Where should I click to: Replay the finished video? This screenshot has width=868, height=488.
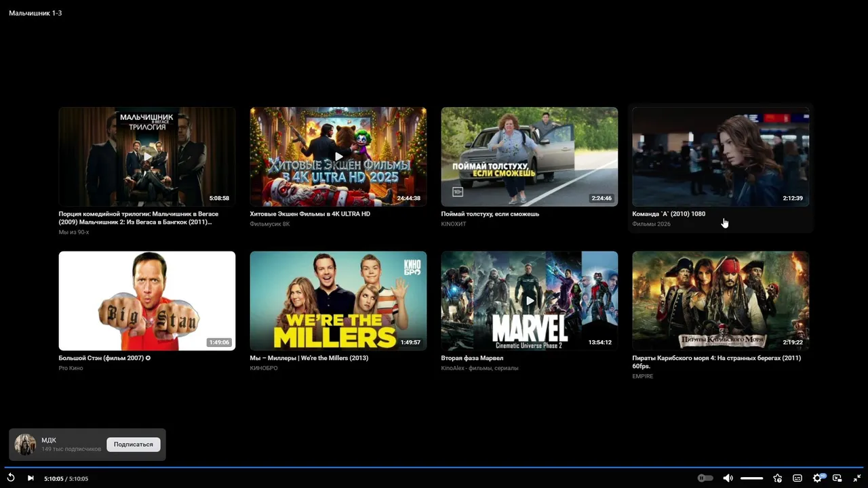point(11,478)
